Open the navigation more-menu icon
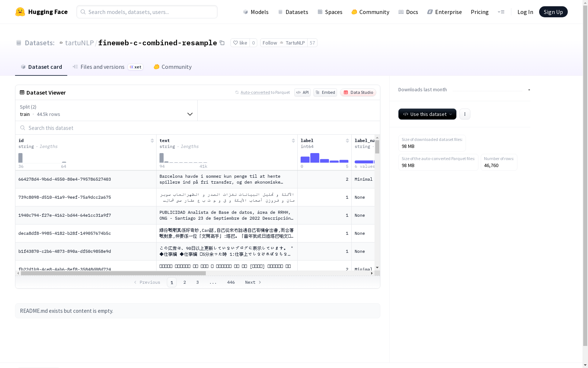The image size is (588, 368). tap(501, 12)
